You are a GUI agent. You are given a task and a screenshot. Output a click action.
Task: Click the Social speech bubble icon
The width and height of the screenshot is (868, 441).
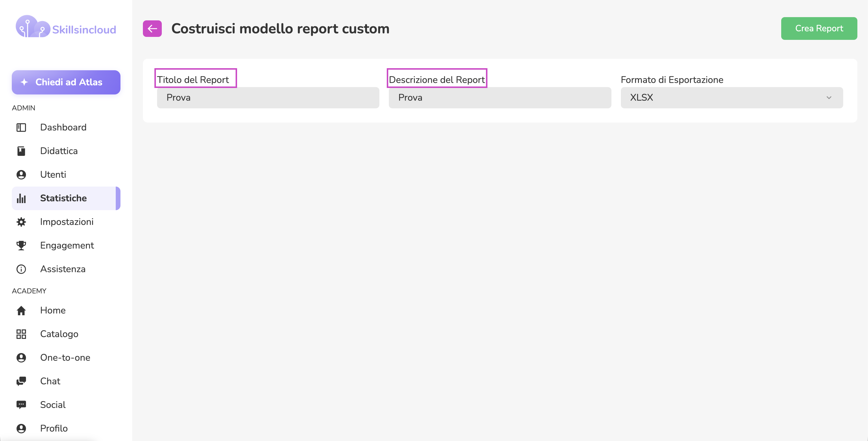21,405
